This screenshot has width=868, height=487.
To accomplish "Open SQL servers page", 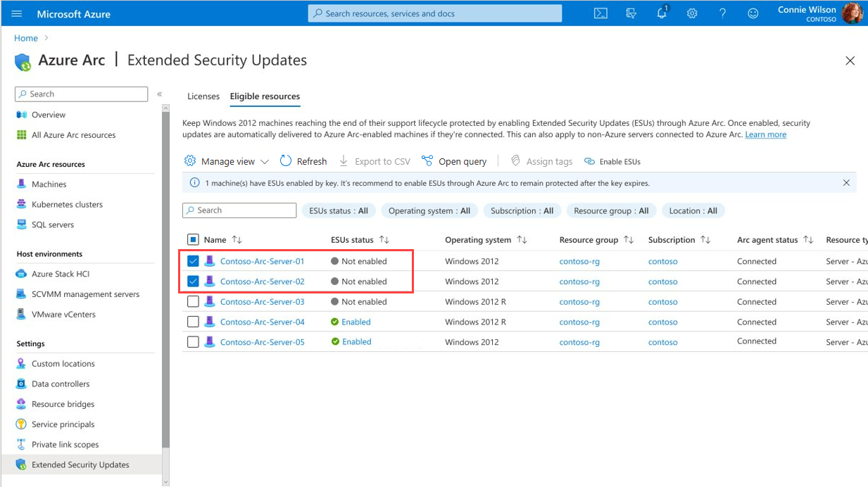I will [x=53, y=225].
